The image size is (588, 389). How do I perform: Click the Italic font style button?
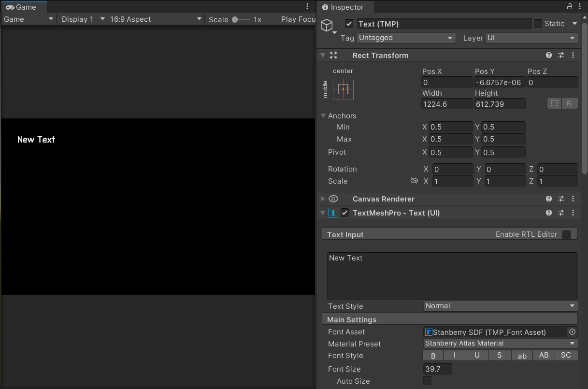(x=455, y=356)
